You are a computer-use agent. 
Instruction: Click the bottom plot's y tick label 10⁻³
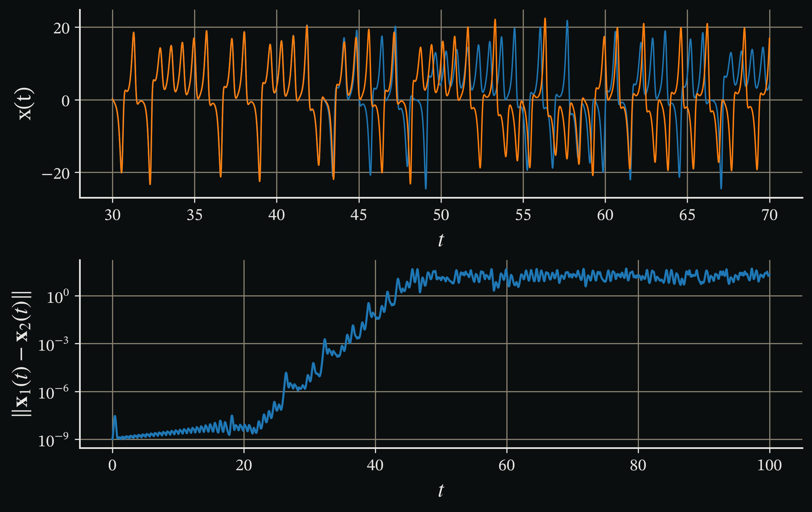[53, 345]
